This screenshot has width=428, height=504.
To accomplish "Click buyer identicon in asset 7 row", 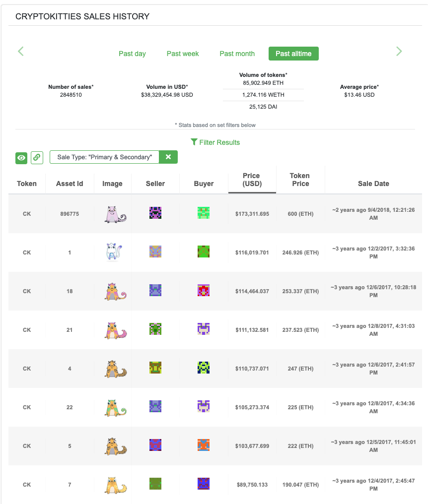I will pyautogui.click(x=204, y=484).
